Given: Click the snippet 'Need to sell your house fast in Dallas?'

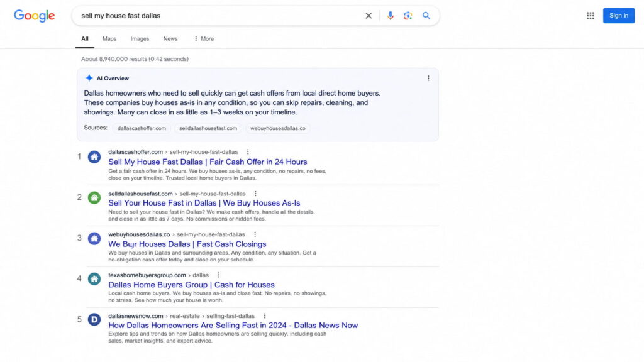Looking at the screenshot, I should [x=211, y=216].
